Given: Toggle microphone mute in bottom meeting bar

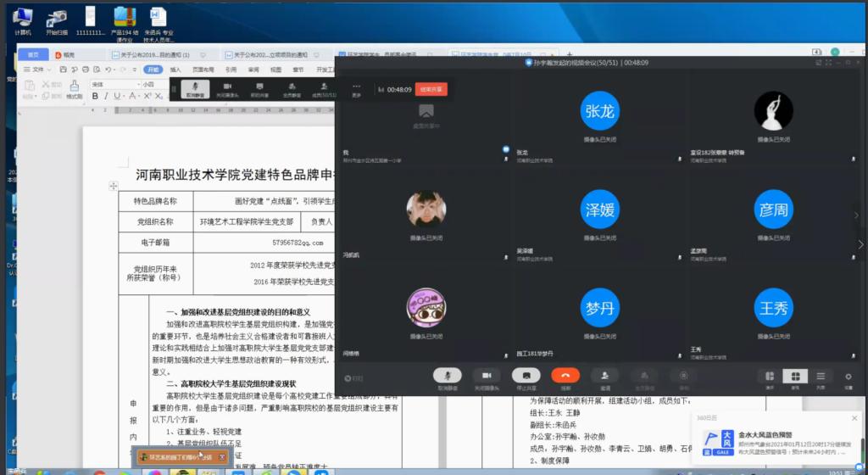Looking at the screenshot, I should (447, 376).
